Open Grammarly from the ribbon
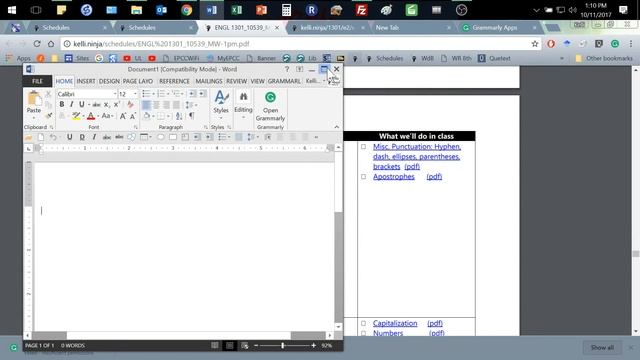The height and width of the screenshot is (360, 640). [x=270, y=106]
